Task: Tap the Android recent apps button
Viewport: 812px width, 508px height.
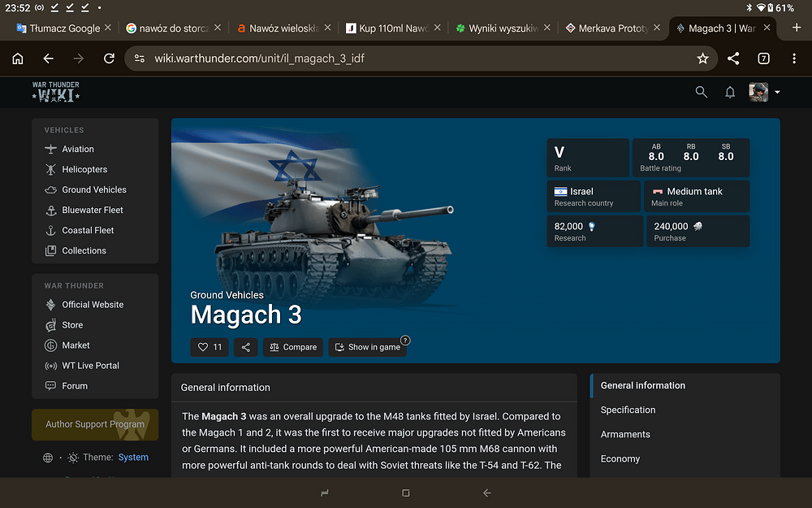Action: click(325, 493)
